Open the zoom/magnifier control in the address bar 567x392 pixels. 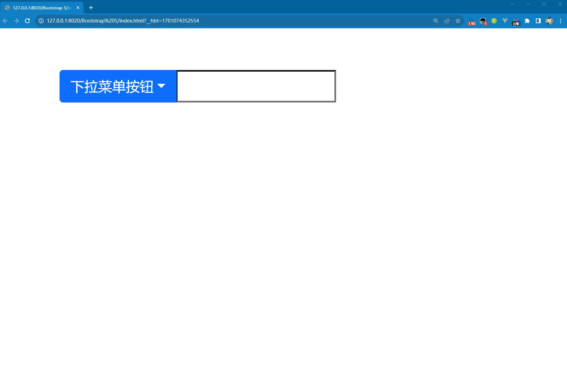pos(435,21)
